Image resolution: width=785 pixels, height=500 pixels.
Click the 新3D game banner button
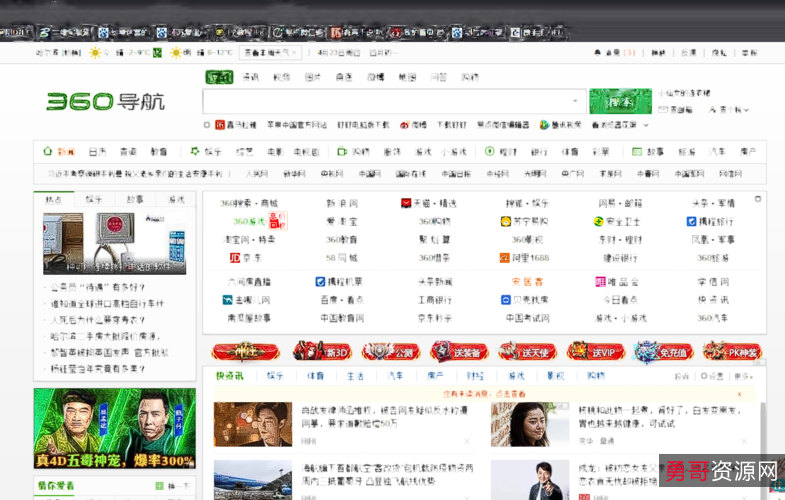tap(322, 352)
